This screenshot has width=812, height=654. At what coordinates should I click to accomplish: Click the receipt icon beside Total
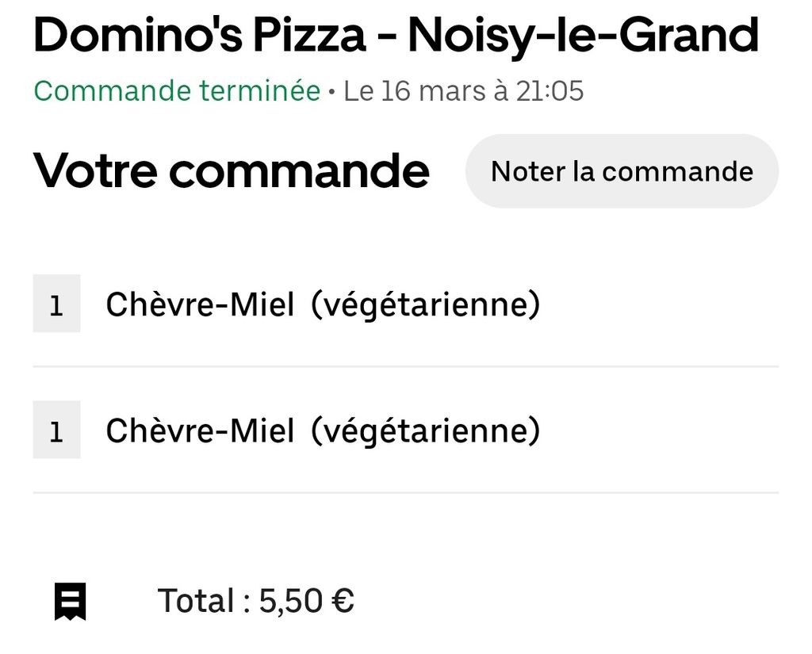(70, 601)
